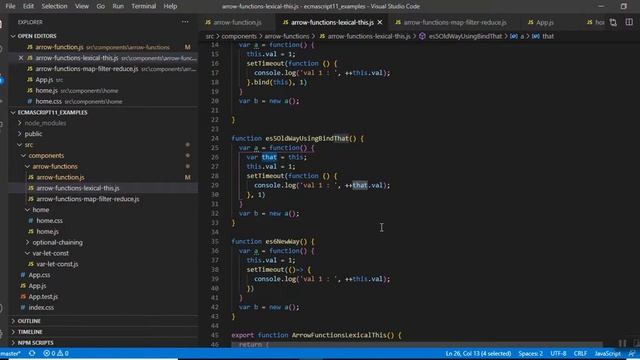This screenshot has height=360, width=640.
Task: Open home.js from Open Editors list
Action: click(x=46, y=91)
